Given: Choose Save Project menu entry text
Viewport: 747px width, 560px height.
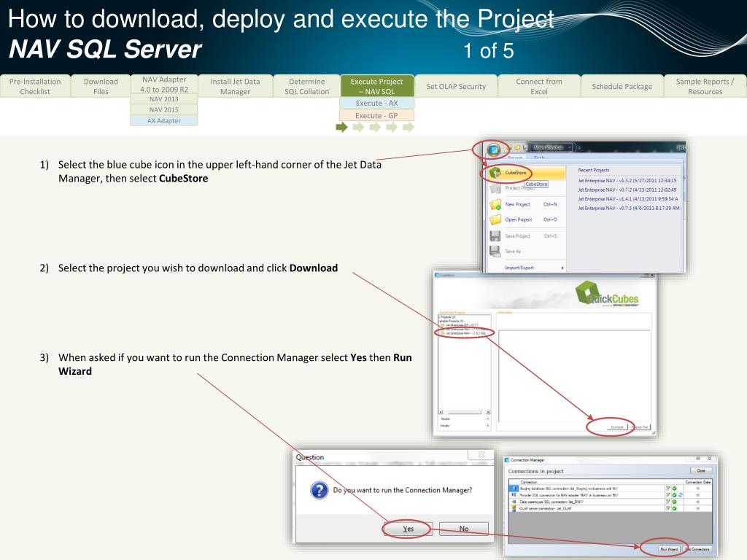Looking at the screenshot, I should [x=518, y=236].
